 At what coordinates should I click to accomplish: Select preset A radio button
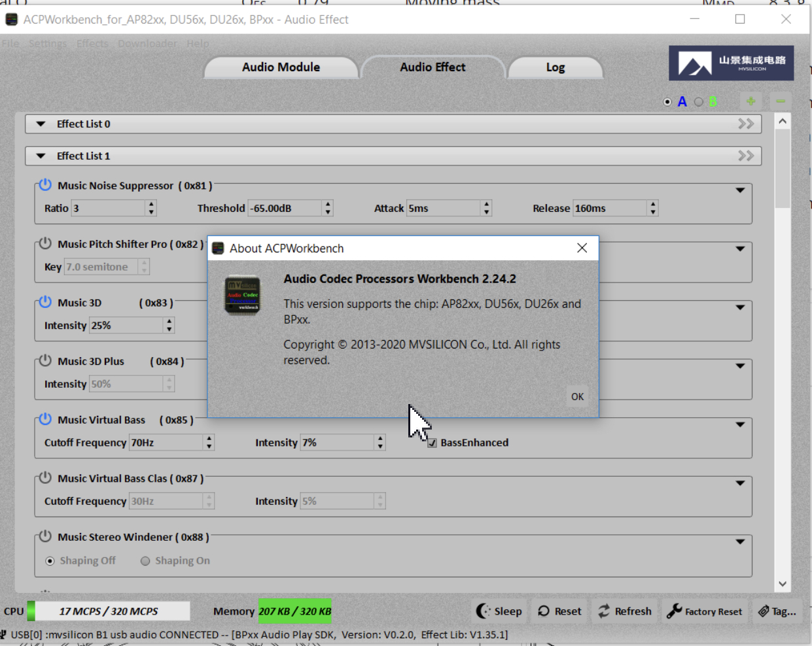[x=667, y=102]
